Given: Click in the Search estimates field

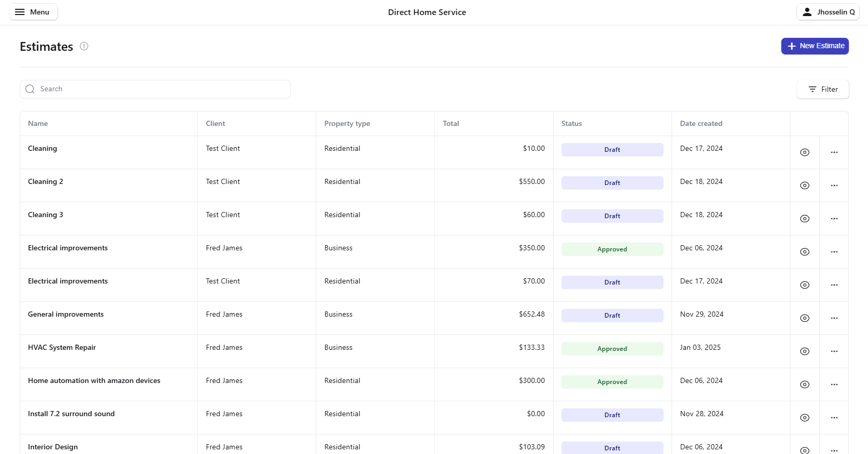Looking at the screenshot, I should tap(155, 89).
